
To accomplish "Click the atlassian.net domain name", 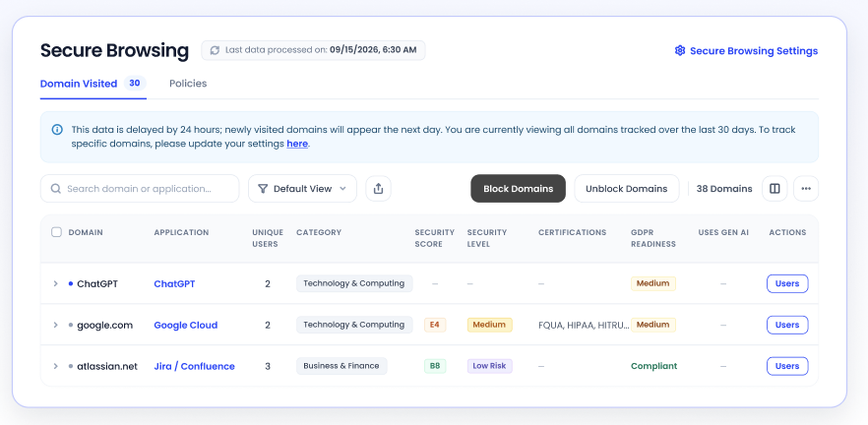I will tap(107, 366).
